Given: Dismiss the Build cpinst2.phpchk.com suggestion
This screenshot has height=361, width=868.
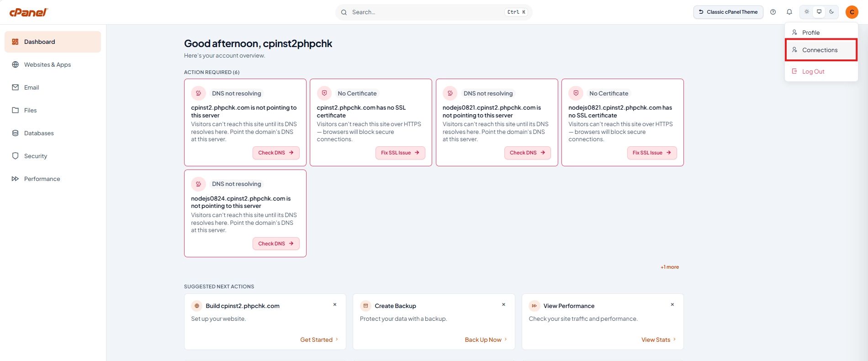Looking at the screenshot, I should tap(335, 304).
